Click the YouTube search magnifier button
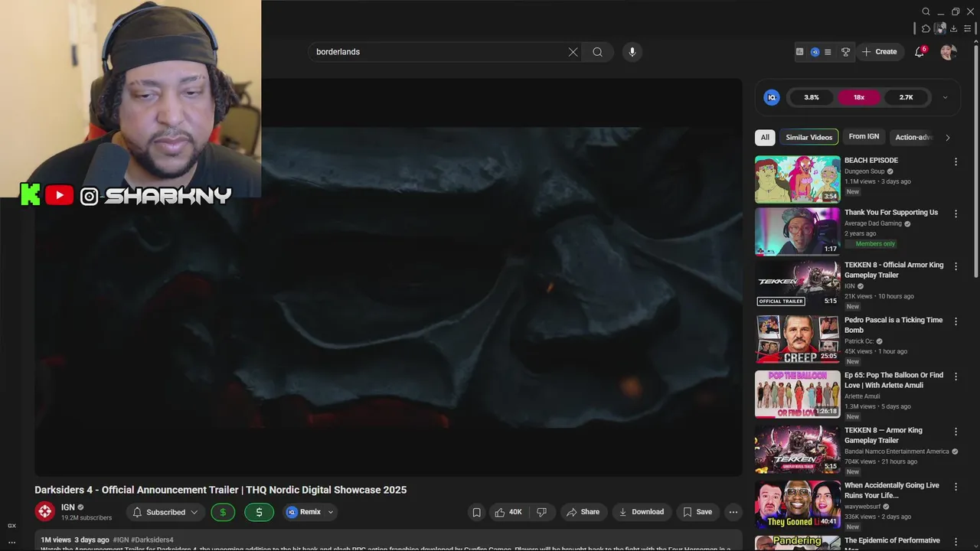980x551 pixels. coord(597,52)
